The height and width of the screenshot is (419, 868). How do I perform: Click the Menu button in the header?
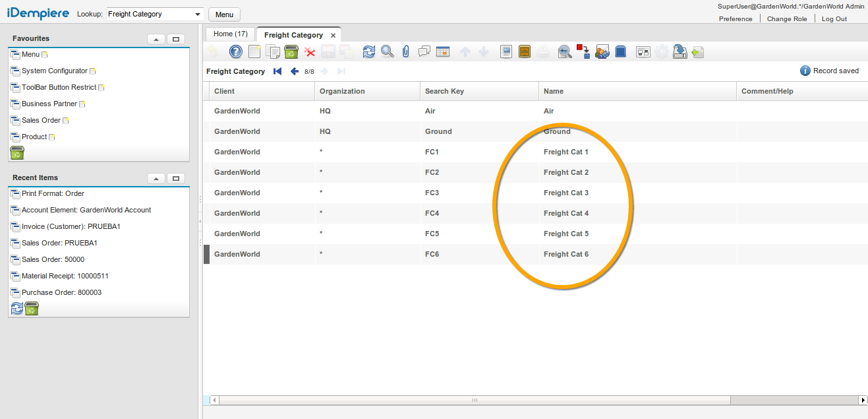[x=224, y=14]
